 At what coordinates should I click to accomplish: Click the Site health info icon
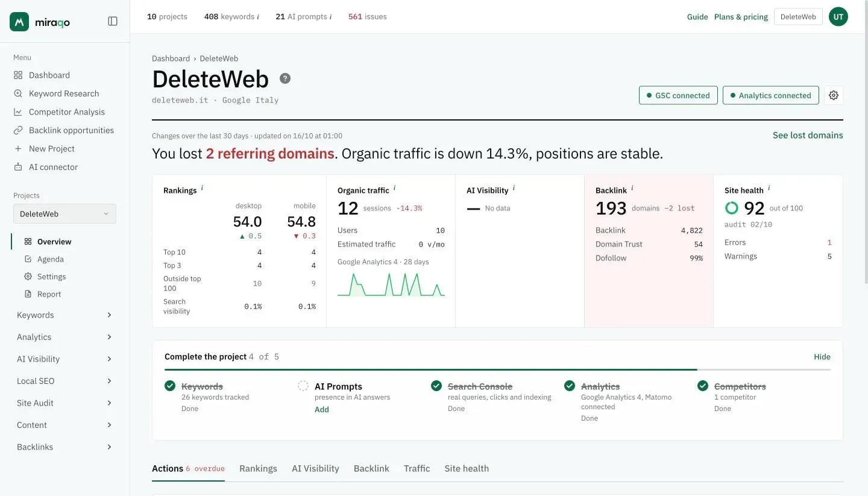pos(769,188)
